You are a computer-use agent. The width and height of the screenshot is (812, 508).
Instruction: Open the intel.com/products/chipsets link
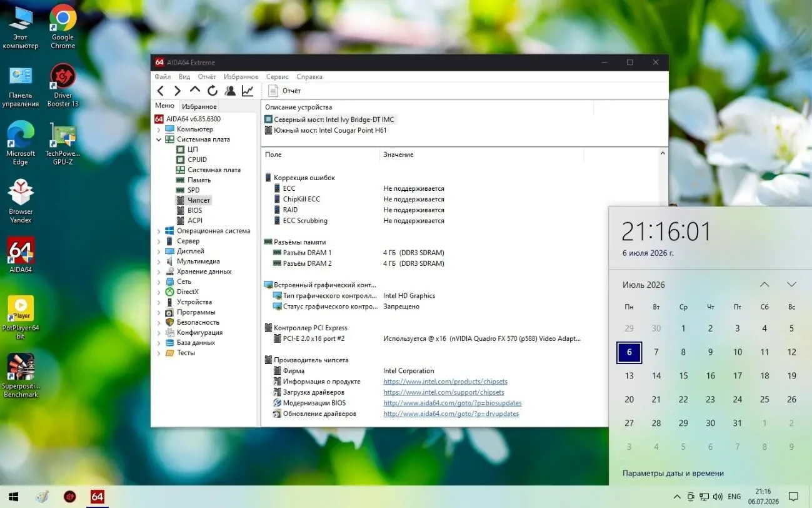point(445,382)
